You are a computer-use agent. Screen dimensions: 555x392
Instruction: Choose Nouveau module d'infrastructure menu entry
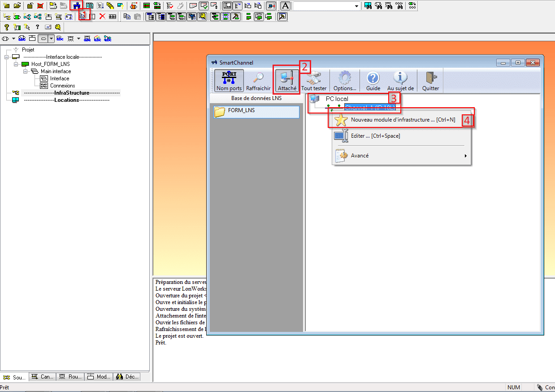403,120
